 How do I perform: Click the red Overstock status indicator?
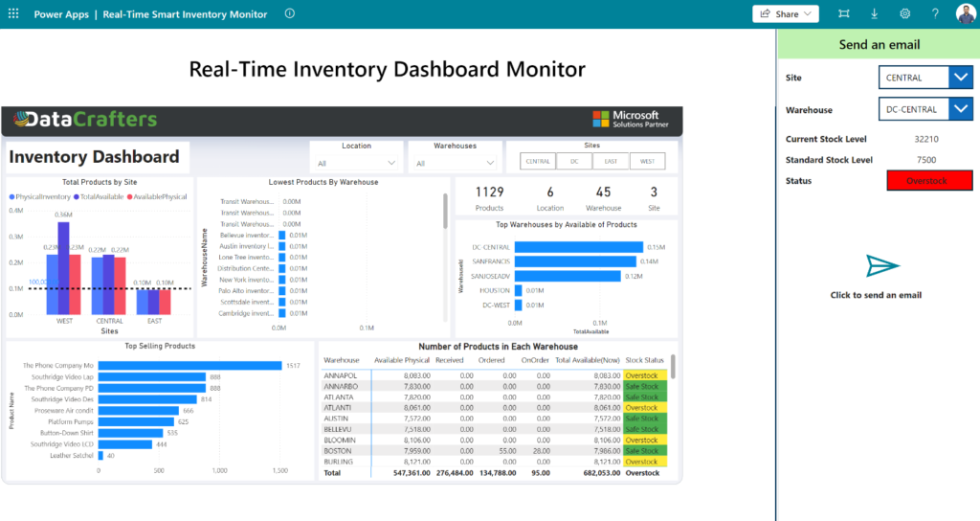(x=929, y=181)
